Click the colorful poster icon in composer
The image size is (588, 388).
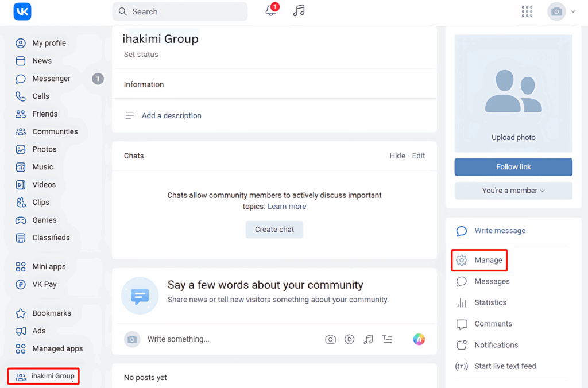tap(419, 339)
